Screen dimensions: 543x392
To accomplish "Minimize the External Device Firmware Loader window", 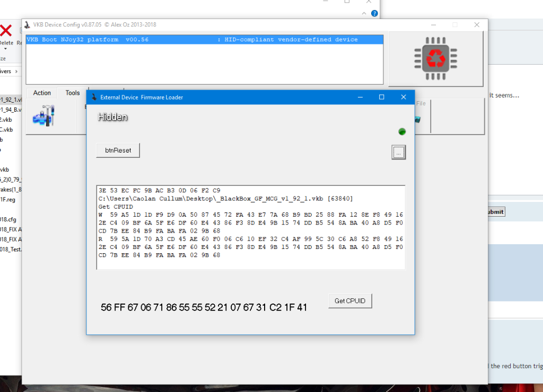I will click(360, 97).
